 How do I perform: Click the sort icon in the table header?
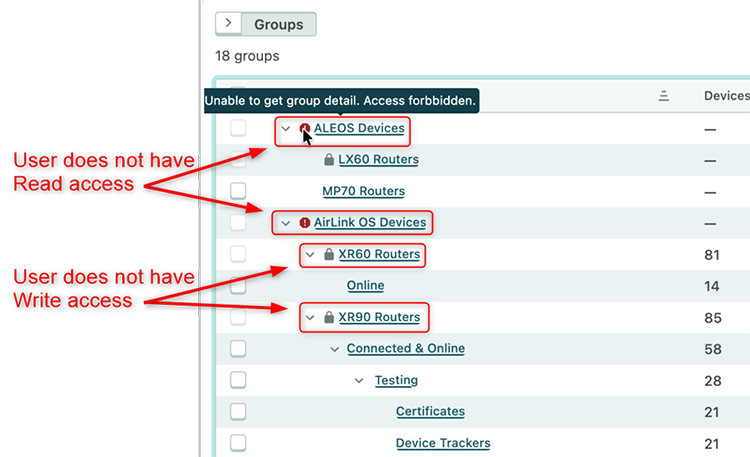663,96
